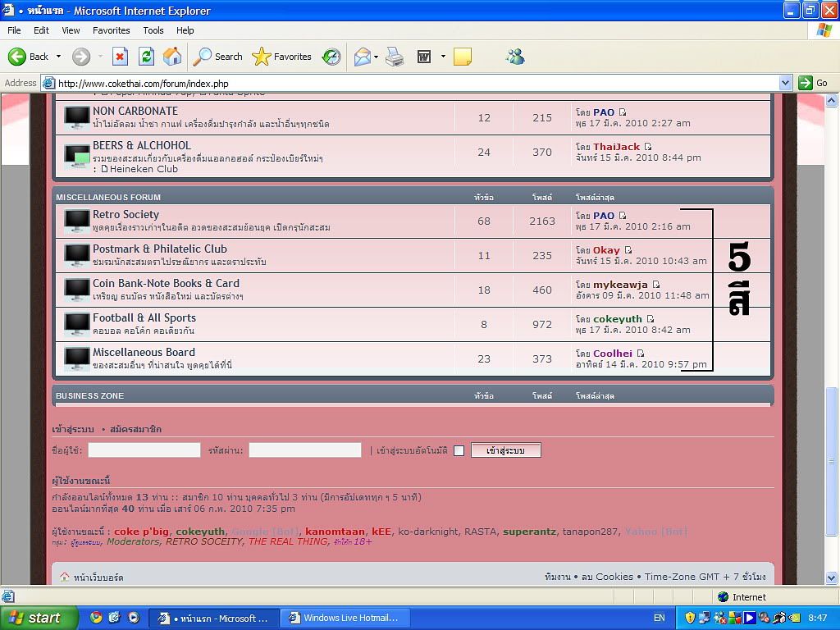This screenshot has width=840, height=630.
Task: Stop page loading with the red X icon
Action: pyautogui.click(x=120, y=57)
